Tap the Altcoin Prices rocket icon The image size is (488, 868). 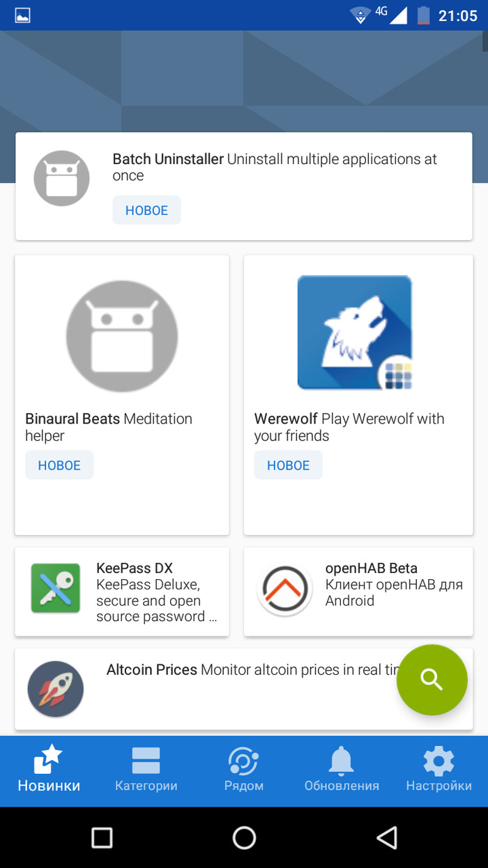(x=56, y=689)
